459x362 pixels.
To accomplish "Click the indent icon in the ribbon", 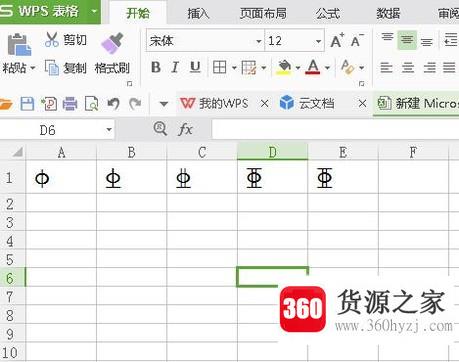I will pos(451,40).
